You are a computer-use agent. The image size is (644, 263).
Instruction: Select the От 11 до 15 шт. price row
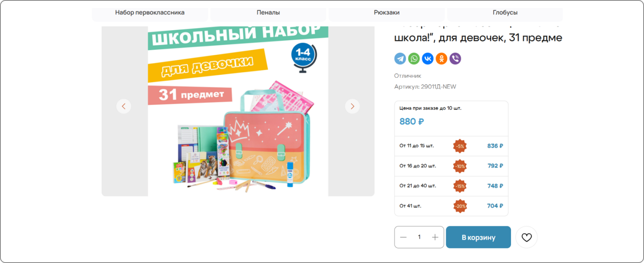[x=451, y=146]
